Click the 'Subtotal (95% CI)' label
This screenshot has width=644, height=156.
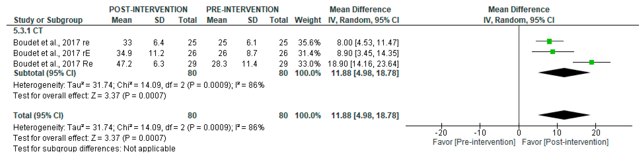pyautogui.click(x=45, y=73)
